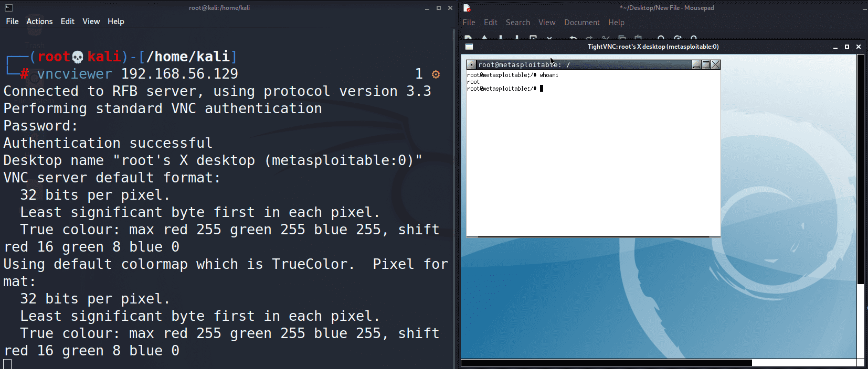
Task: Open Mousepad's Edit menu
Action: (491, 23)
